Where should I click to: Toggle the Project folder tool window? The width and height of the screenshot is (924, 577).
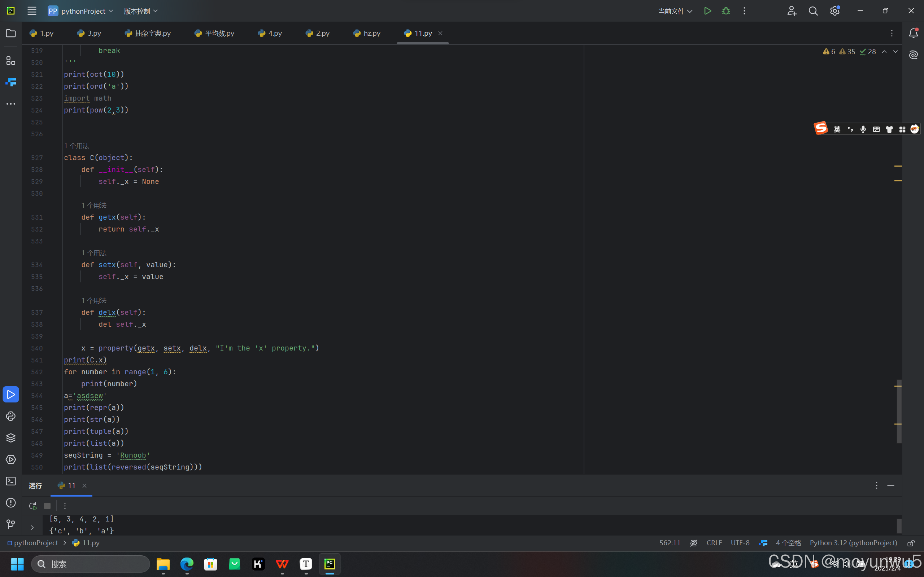point(11,33)
